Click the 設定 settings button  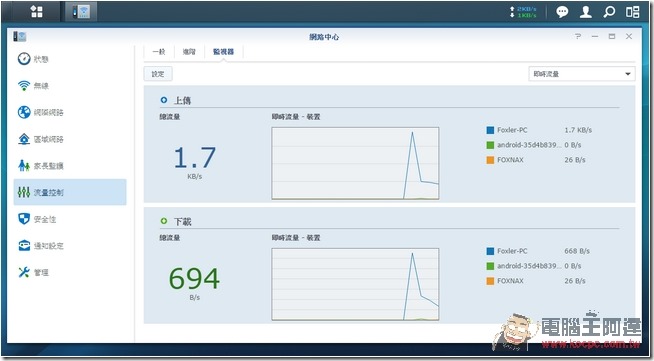coord(158,74)
